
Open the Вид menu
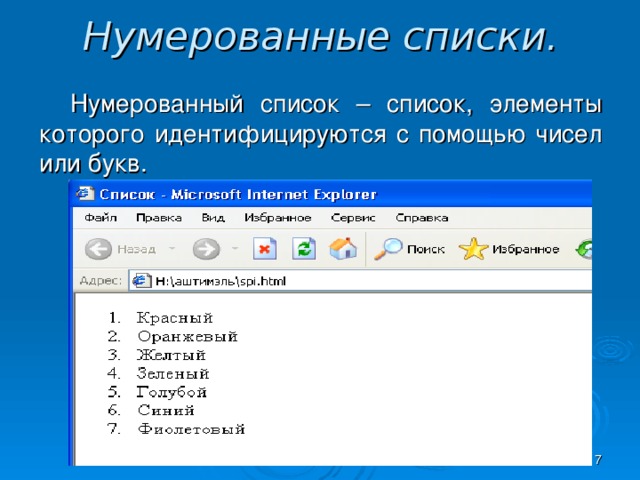pyautogui.click(x=213, y=218)
